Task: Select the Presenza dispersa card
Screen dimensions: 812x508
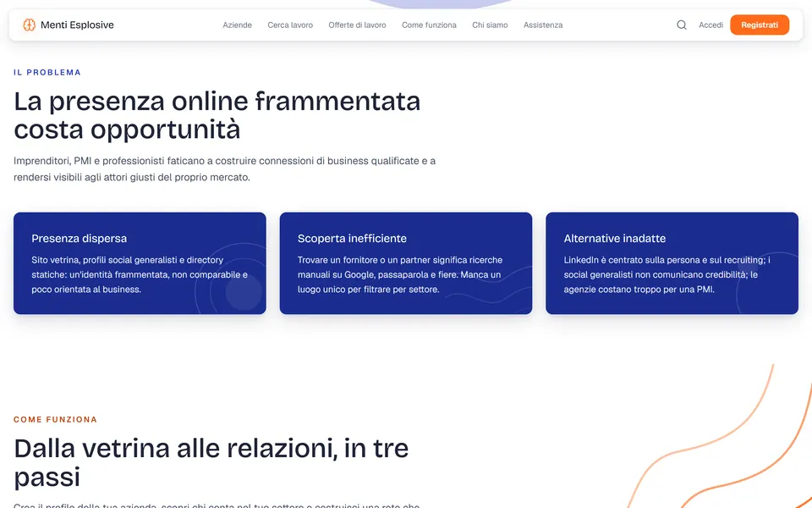Action: pos(140,263)
